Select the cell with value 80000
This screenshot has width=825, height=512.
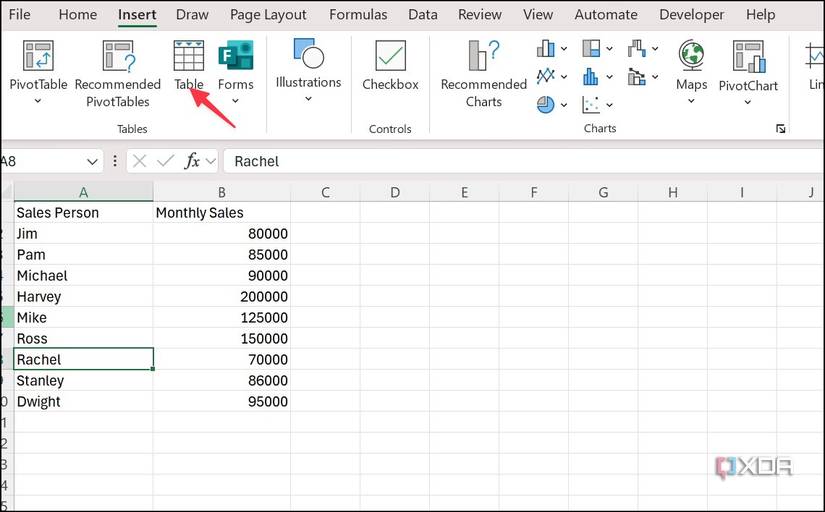coord(222,233)
